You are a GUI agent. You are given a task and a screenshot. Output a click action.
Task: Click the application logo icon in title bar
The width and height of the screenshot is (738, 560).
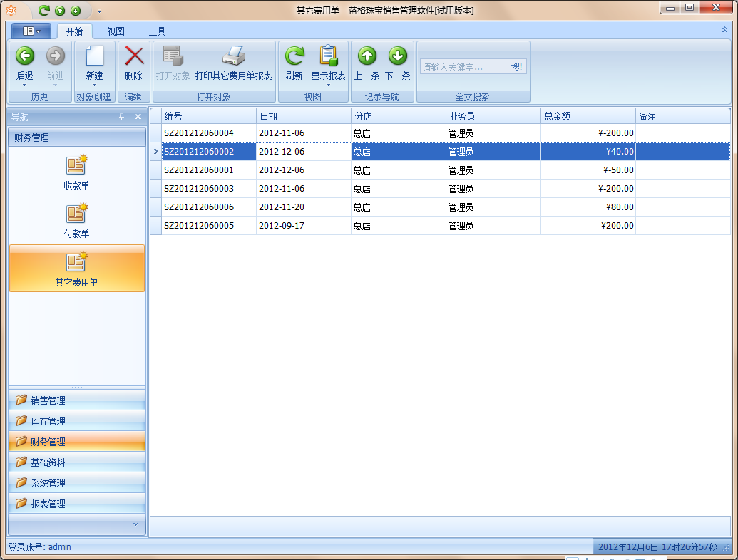11,11
